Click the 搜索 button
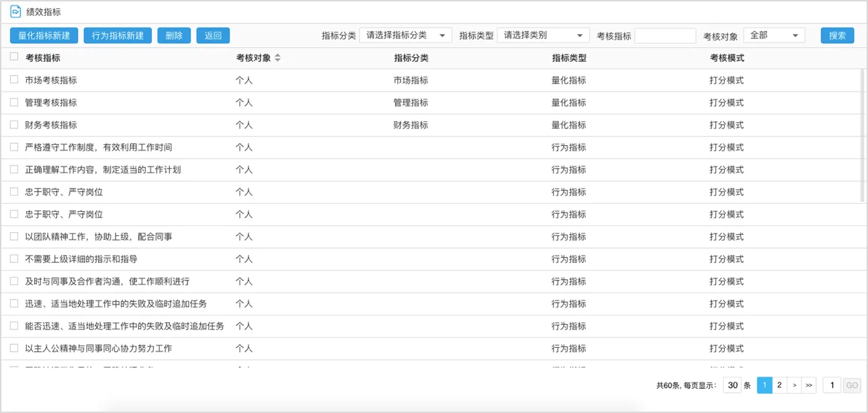This screenshot has height=413, width=868. [x=837, y=36]
